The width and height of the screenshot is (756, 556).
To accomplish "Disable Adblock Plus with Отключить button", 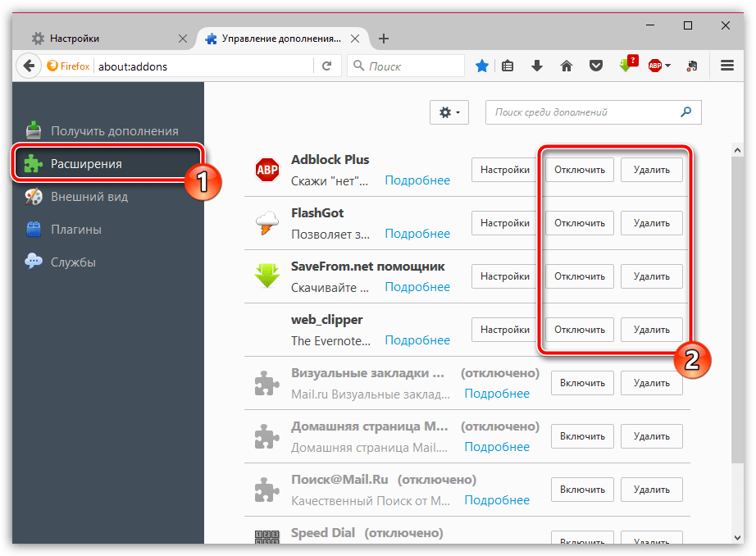I will 579,170.
